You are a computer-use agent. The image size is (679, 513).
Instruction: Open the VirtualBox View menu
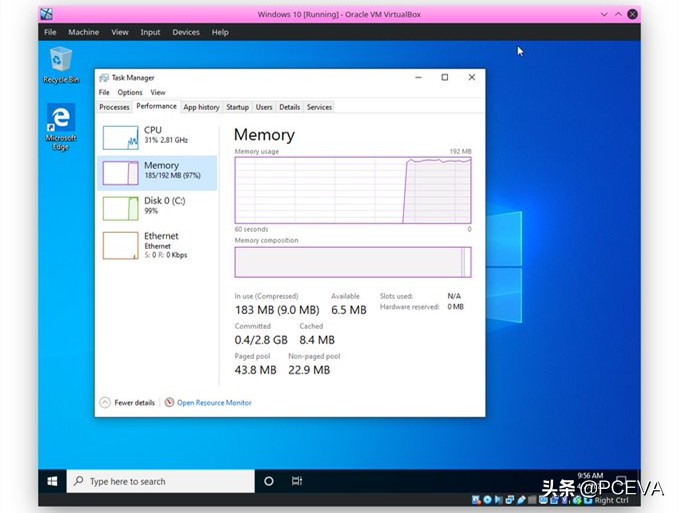click(x=120, y=32)
